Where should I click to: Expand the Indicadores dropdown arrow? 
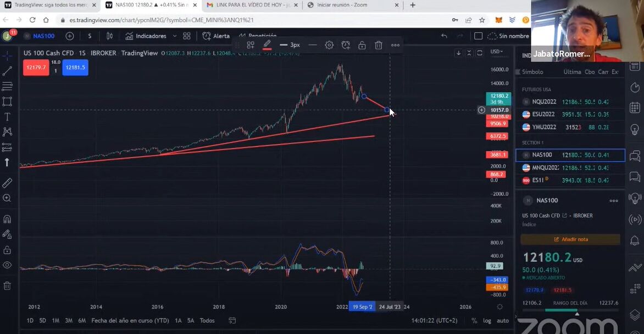click(x=175, y=36)
